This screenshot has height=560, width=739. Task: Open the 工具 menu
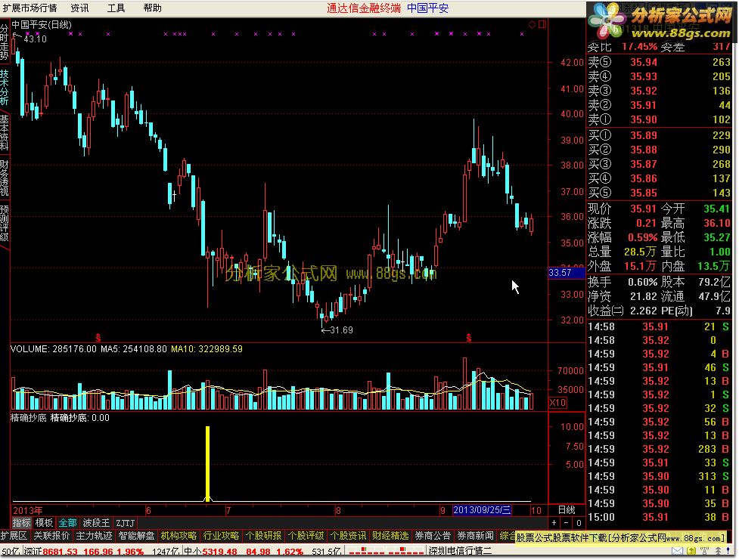(x=116, y=8)
